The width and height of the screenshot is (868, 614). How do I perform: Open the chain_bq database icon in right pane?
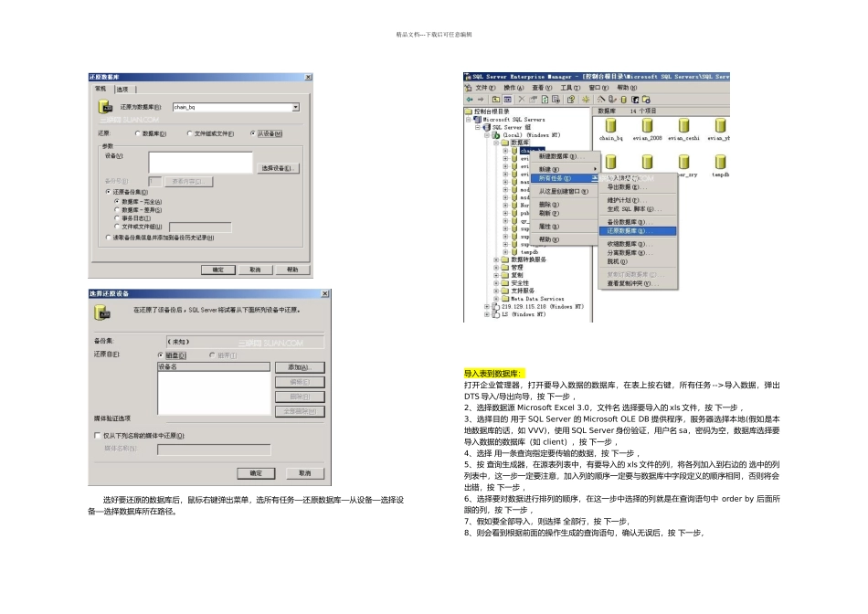coord(610,126)
